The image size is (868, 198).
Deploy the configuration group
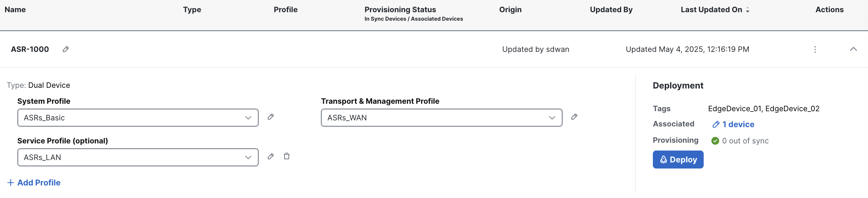[x=678, y=159]
